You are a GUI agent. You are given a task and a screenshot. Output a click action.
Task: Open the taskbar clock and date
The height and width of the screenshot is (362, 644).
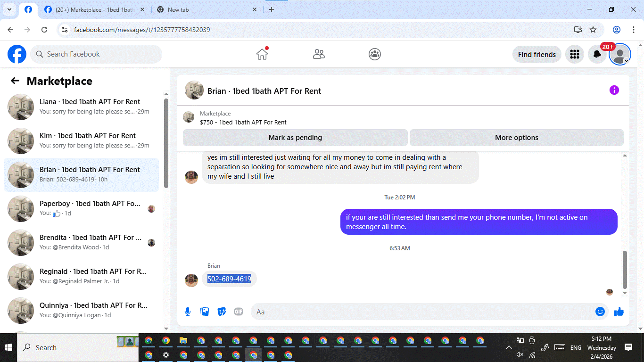(601, 348)
